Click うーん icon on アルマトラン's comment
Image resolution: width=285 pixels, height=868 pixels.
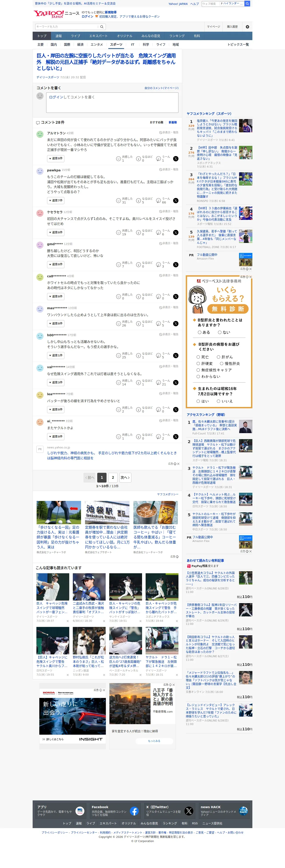(x=158, y=159)
